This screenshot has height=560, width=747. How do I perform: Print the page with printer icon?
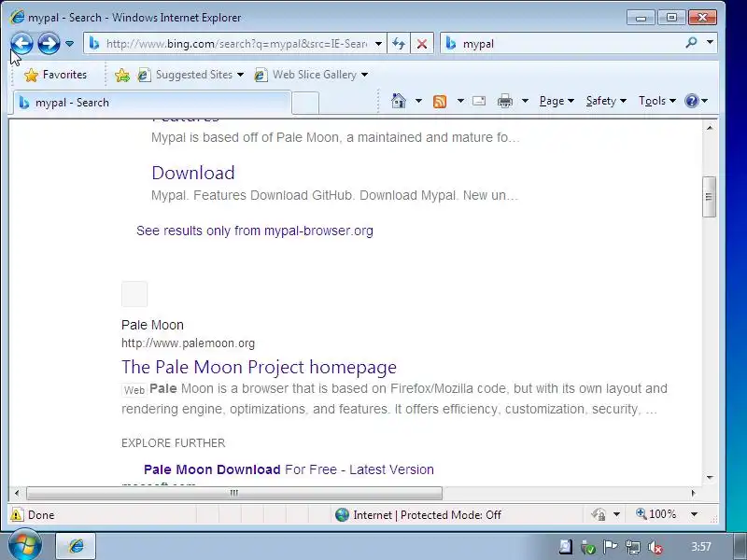(x=505, y=101)
